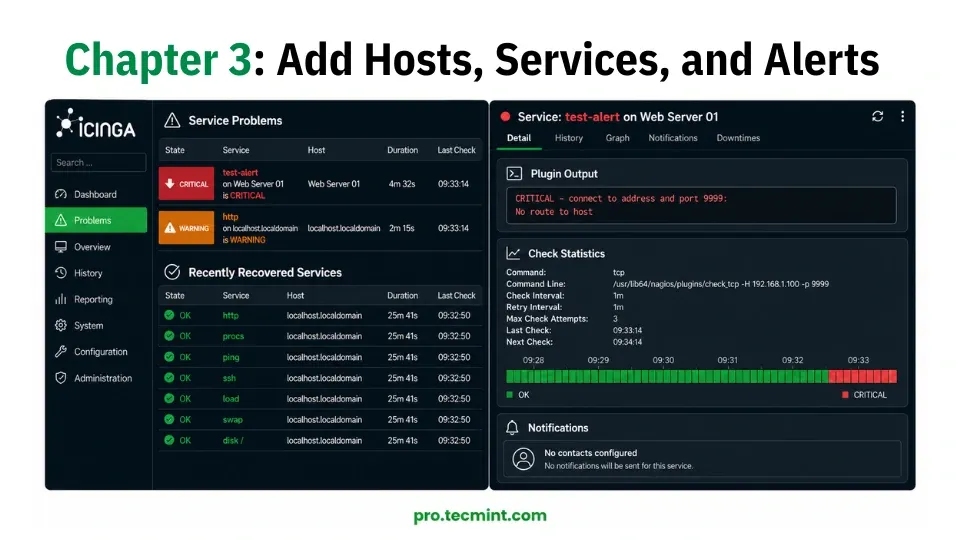Image resolution: width=960 pixels, height=540 pixels.
Task: Click the System gear icon
Action: click(61, 326)
